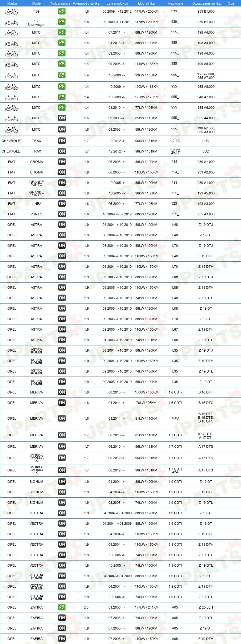Select the Moc silnika column header
241x644 pixels.
(146, 3)
